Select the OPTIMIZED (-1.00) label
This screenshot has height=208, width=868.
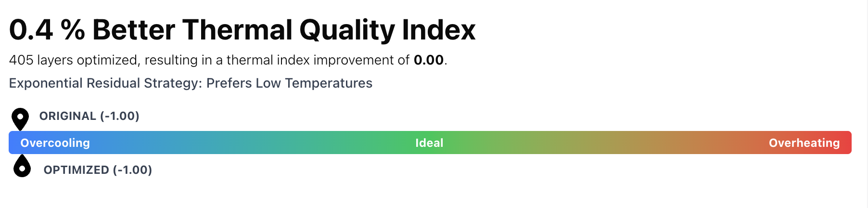tap(98, 170)
